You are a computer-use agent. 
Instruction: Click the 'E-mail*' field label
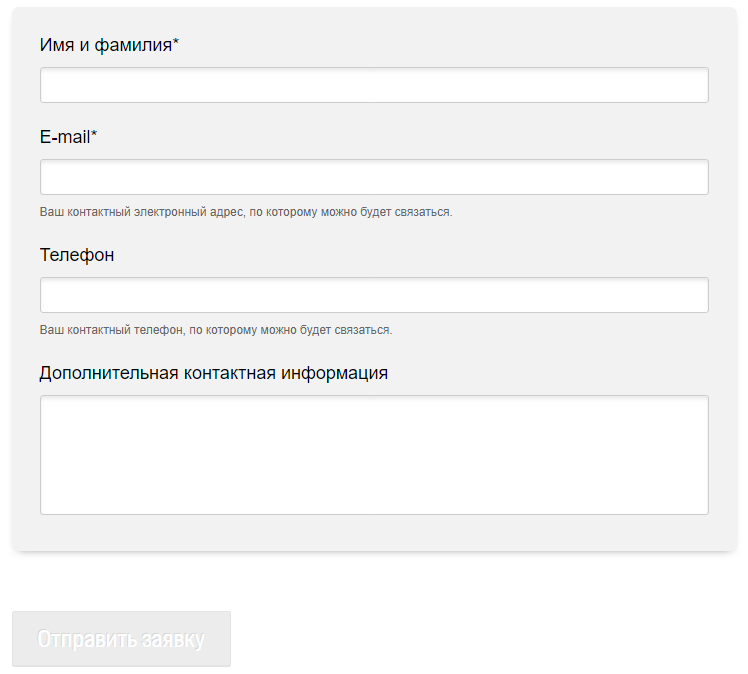[x=68, y=137]
